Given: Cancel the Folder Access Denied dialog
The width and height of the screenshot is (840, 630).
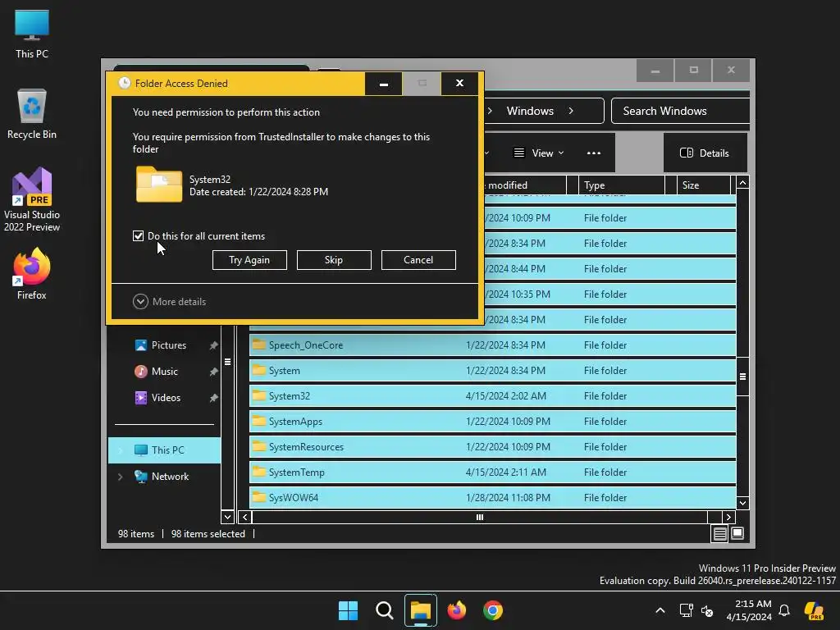Looking at the screenshot, I should [x=418, y=260].
